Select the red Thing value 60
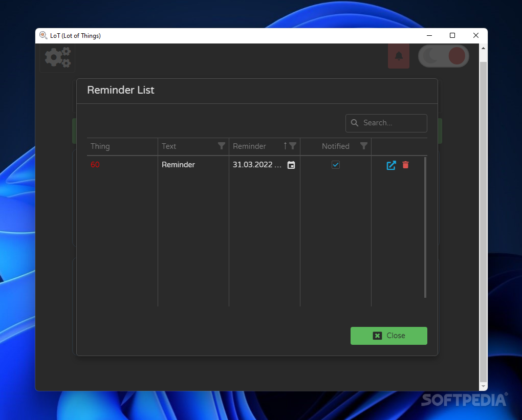The width and height of the screenshot is (522, 420). coord(95,165)
